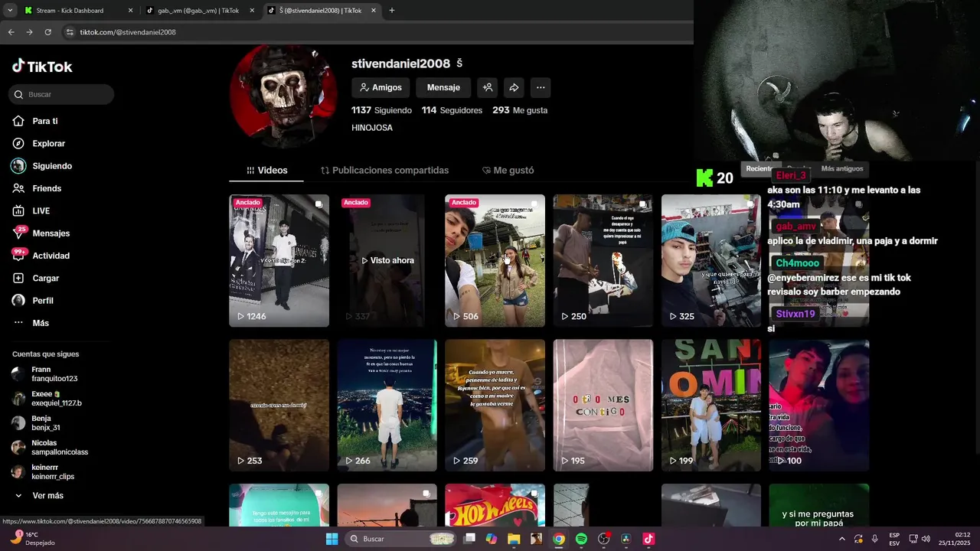This screenshot has height=551, width=980.
Task: Open Task View in the taskbar
Action: click(x=469, y=539)
